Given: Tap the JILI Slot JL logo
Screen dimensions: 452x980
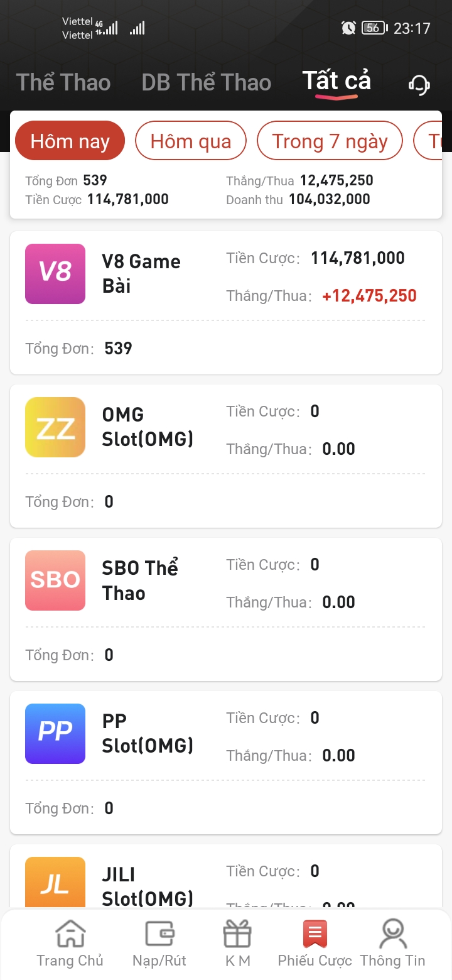Looking at the screenshot, I should 55,882.
